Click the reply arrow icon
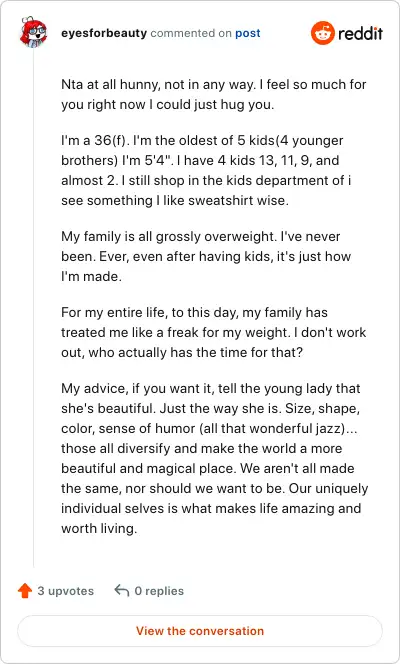The width and height of the screenshot is (400, 664). [121, 590]
